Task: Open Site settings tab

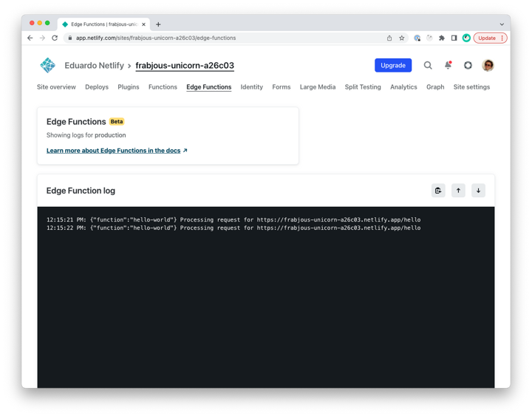Action: (x=471, y=87)
